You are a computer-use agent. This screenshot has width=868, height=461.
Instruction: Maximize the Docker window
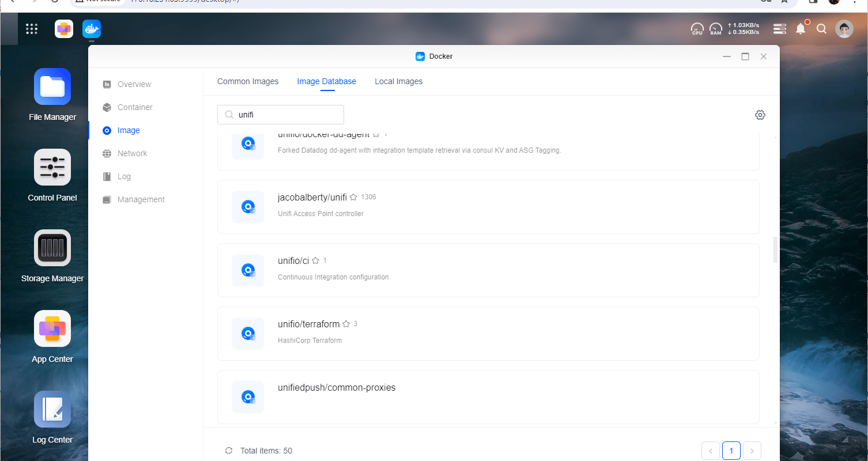745,56
